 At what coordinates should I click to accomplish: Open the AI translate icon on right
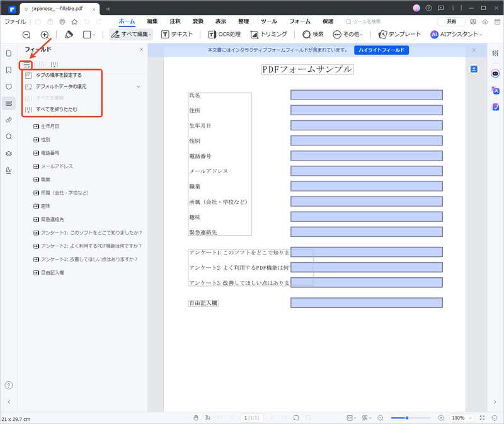pos(495,90)
